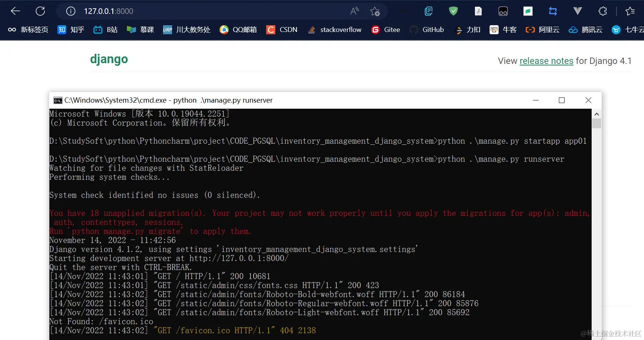Screen dimensions: 644x340
Task: Click the 'Starting development server' line
Action: [169, 258]
